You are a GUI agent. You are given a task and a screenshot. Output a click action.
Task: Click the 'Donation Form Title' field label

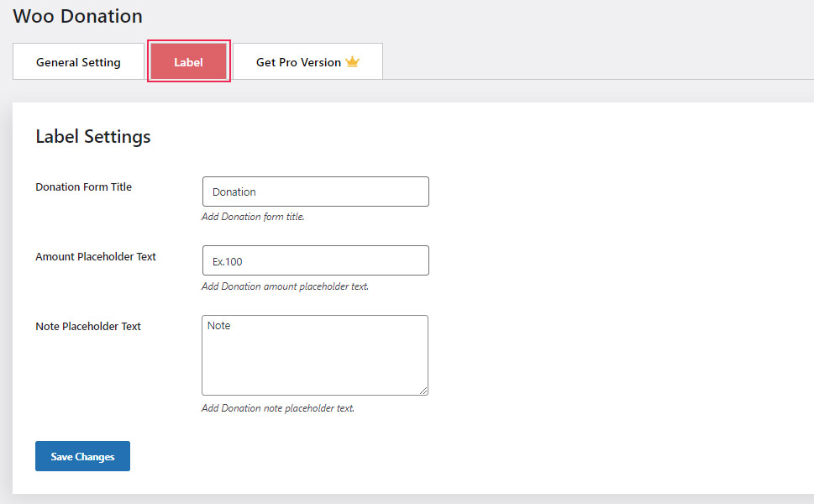pyautogui.click(x=83, y=186)
